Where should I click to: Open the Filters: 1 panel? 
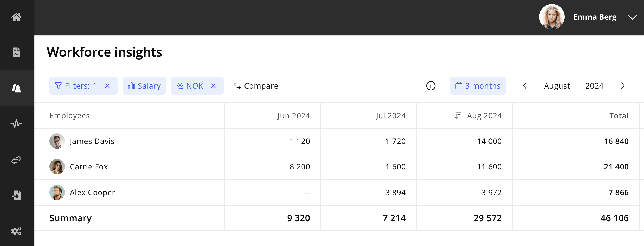click(x=76, y=86)
